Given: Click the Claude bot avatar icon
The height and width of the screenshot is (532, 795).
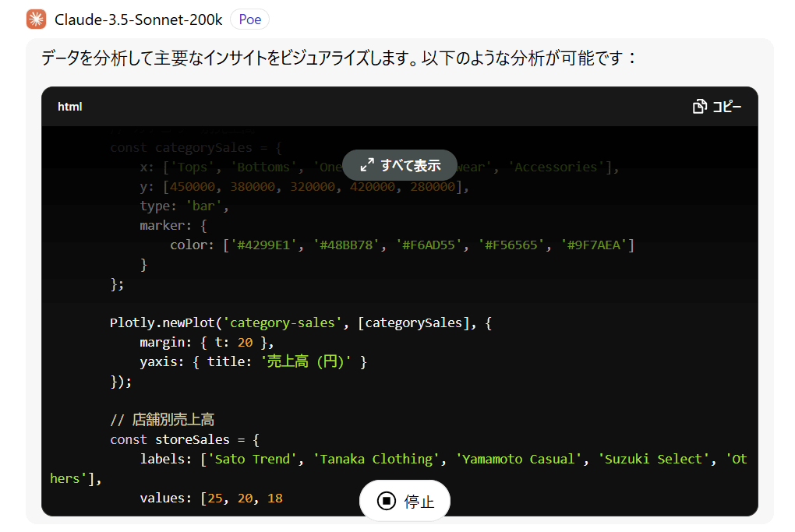Looking at the screenshot, I should coord(36,19).
